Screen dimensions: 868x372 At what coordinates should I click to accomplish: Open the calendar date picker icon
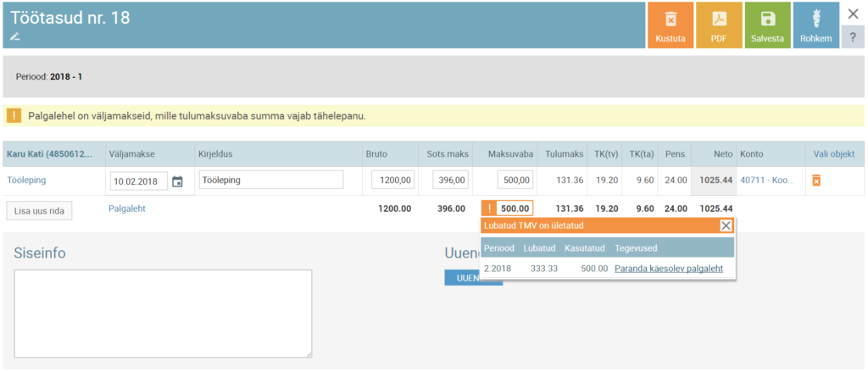tap(177, 180)
